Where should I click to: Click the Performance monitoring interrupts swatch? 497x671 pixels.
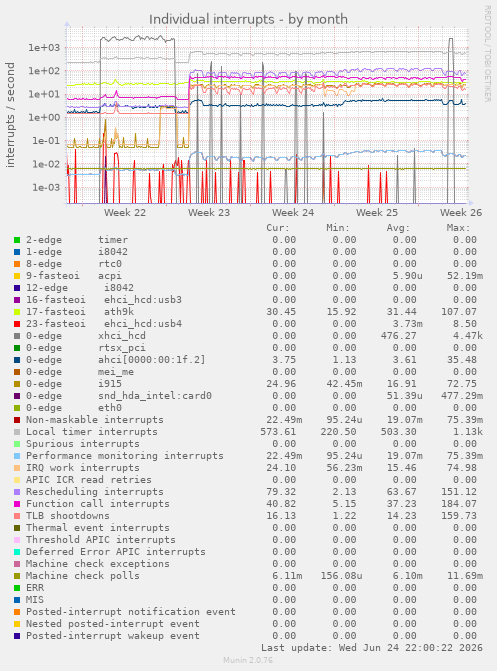(x=17, y=456)
